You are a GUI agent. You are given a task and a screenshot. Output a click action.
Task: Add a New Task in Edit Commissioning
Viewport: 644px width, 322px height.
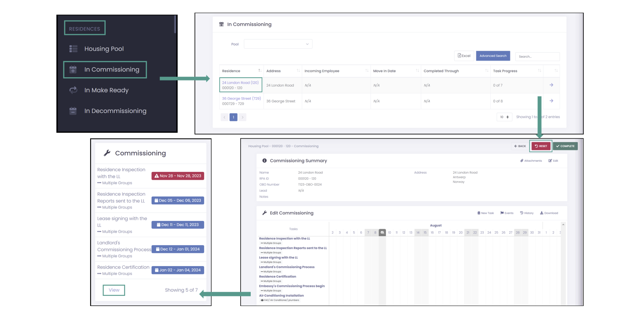tap(485, 213)
